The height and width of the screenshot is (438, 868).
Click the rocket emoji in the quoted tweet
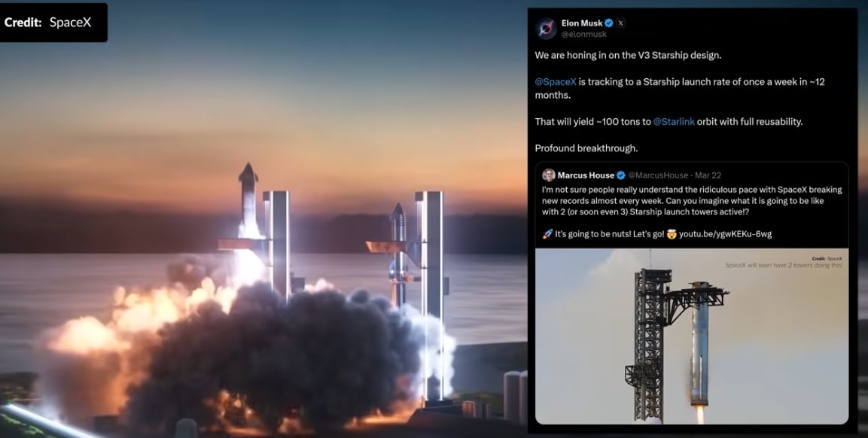547,234
